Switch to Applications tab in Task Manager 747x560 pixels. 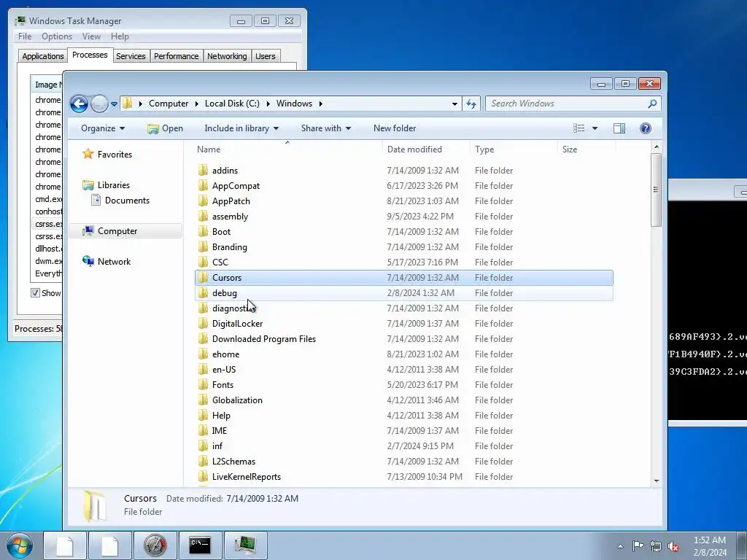(43, 56)
